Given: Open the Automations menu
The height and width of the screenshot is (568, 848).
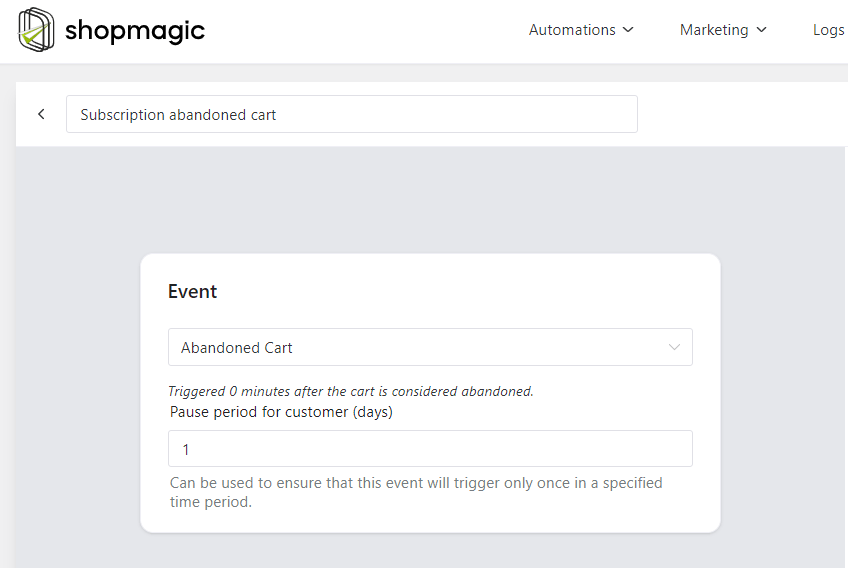Looking at the screenshot, I should pyautogui.click(x=581, y=30).
